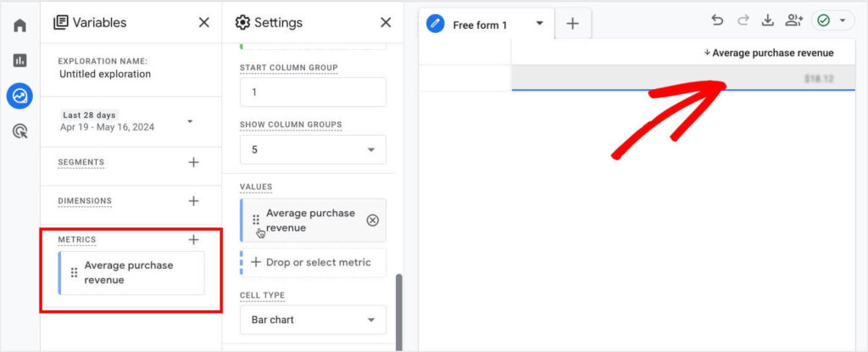The image size is (868, 352).
Task: Click the DIMENSIONS label
Action: (85, 201)
